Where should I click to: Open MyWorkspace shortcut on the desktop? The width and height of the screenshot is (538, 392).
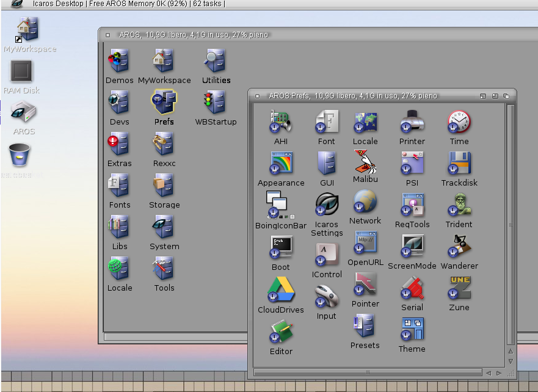[28, 29]
